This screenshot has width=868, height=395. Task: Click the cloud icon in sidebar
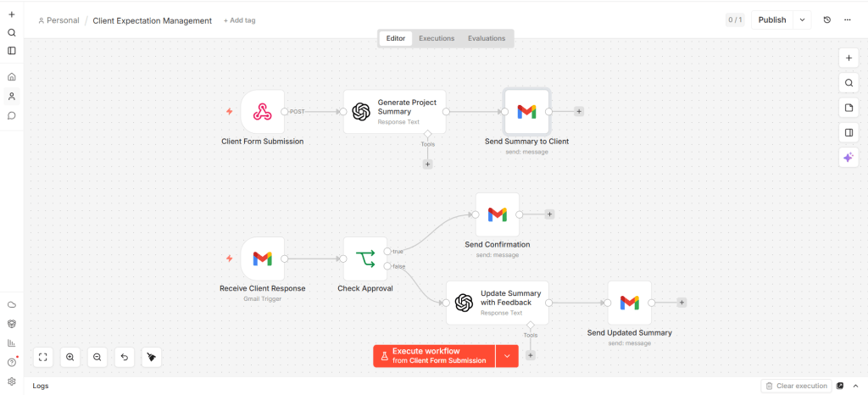point(12,305)
